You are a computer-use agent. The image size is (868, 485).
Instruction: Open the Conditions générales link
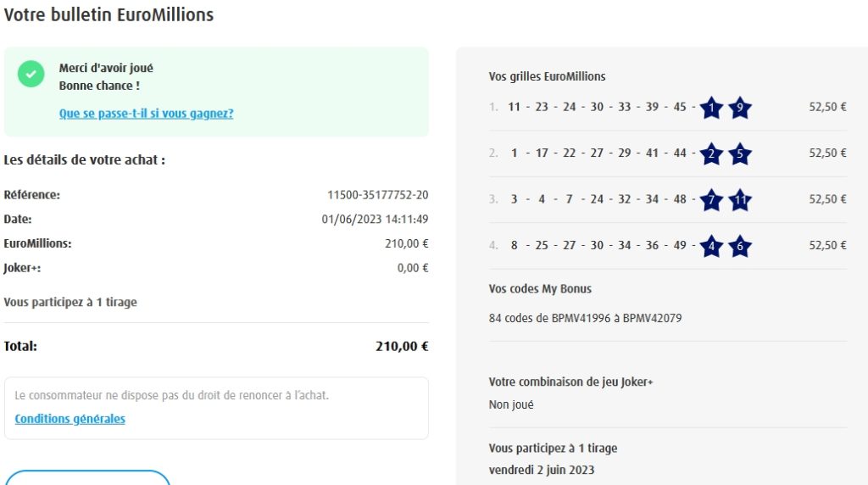pyautogui.click(x=70, y=419)
